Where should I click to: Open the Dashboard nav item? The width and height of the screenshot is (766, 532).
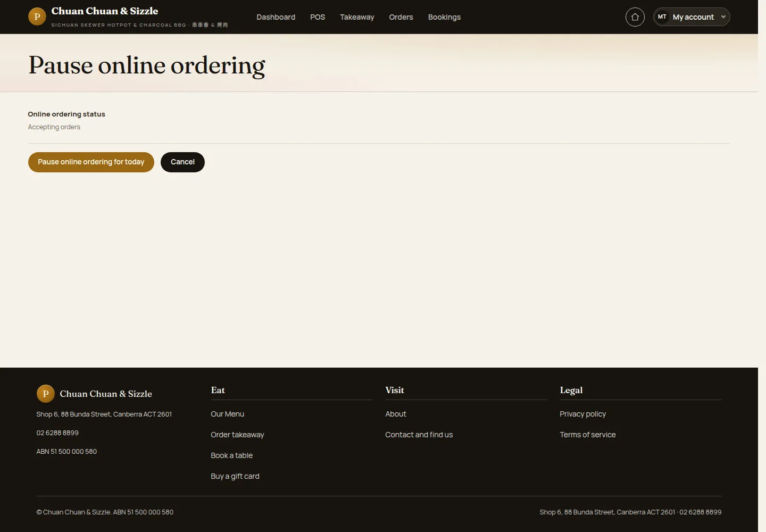[276, 17]
